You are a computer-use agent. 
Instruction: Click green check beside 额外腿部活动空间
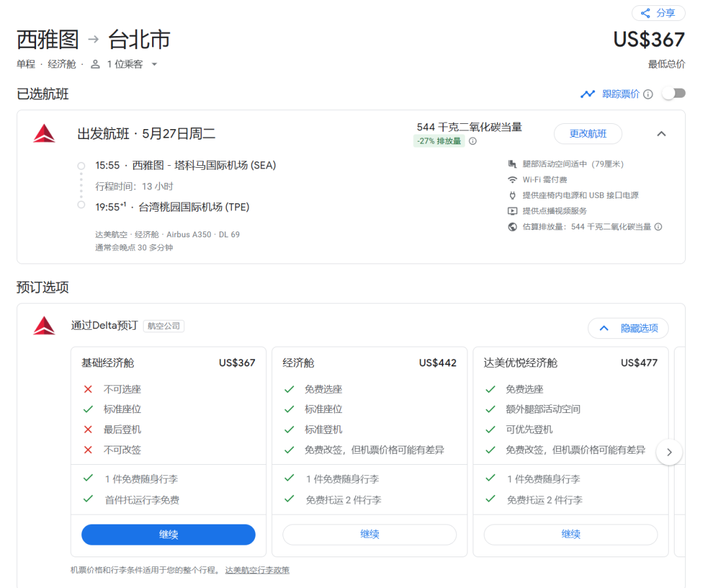coord(490,409)
